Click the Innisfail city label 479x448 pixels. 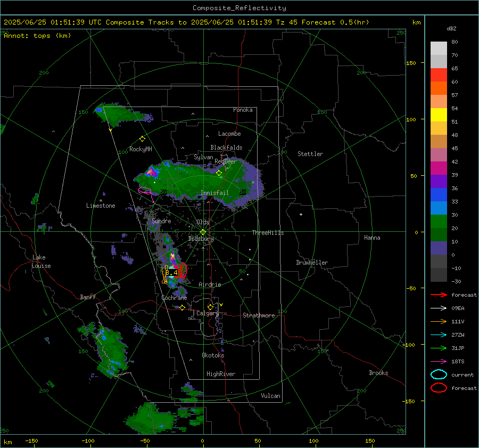click(x=214, y=193)
